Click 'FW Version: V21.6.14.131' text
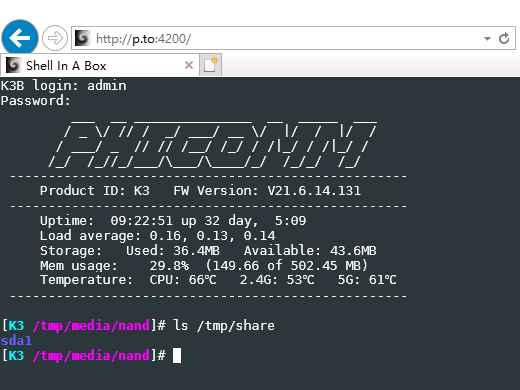 (x=267, y=191)
